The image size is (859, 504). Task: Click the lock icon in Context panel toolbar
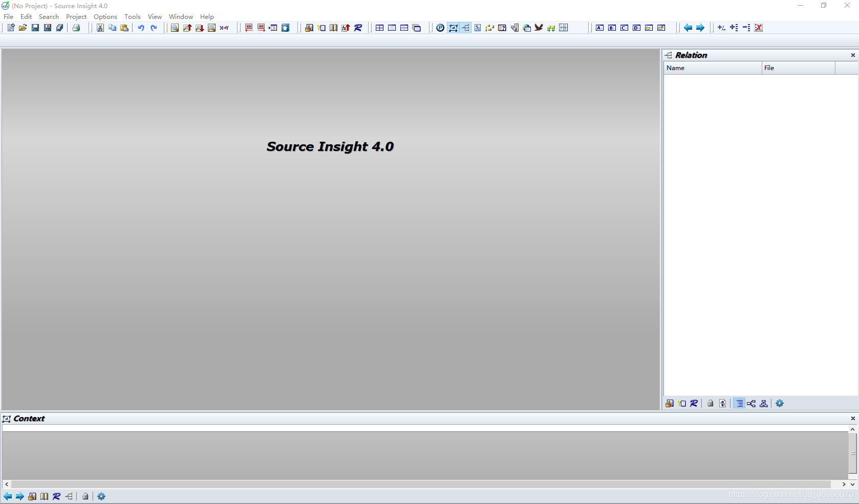[x=85, y=496]
